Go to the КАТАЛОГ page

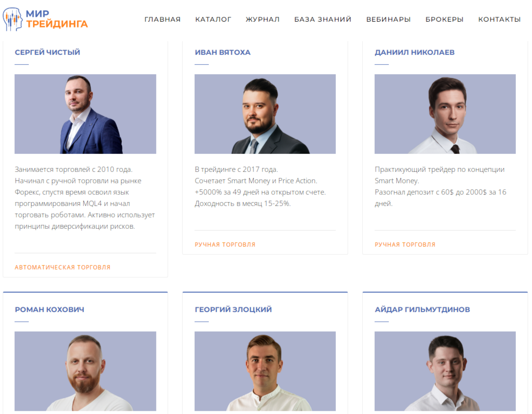[x=213, y=19]
